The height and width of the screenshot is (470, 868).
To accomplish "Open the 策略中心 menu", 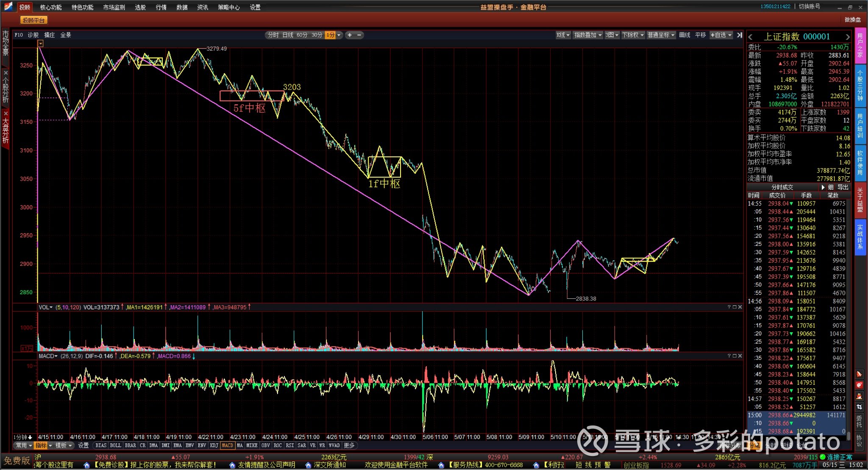I will click(x=229, y=7).
